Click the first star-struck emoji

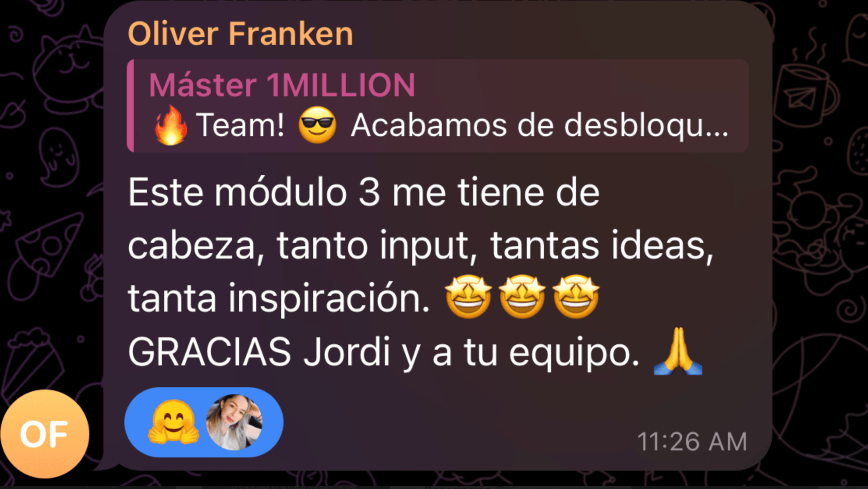tap(468, 297)
